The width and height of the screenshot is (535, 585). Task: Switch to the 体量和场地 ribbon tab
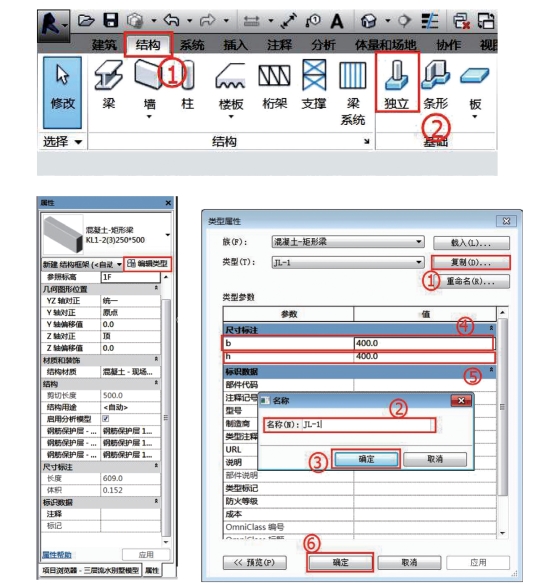(x=385, y=45)
